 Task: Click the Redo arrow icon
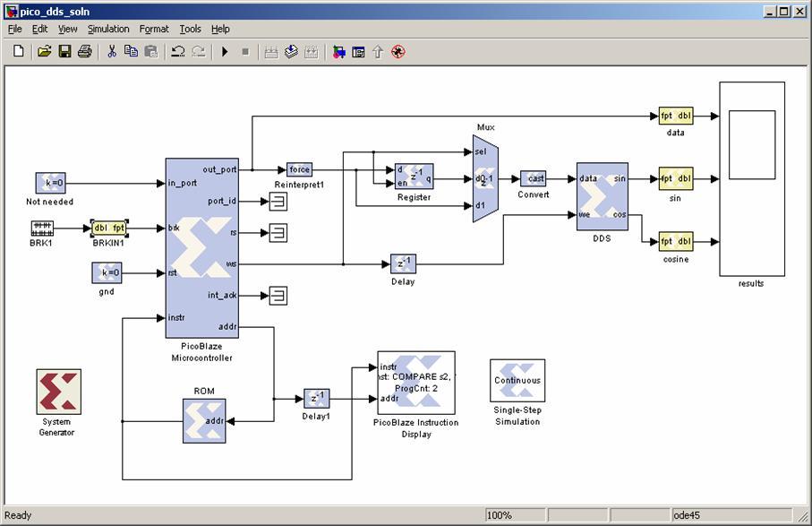pyautogui.click(x=199, y=51)
